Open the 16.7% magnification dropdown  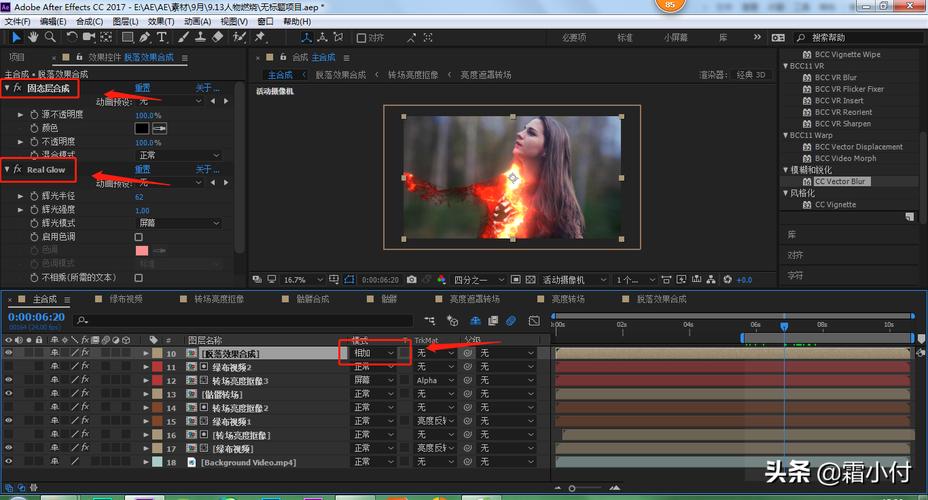[x=303, y=280]
